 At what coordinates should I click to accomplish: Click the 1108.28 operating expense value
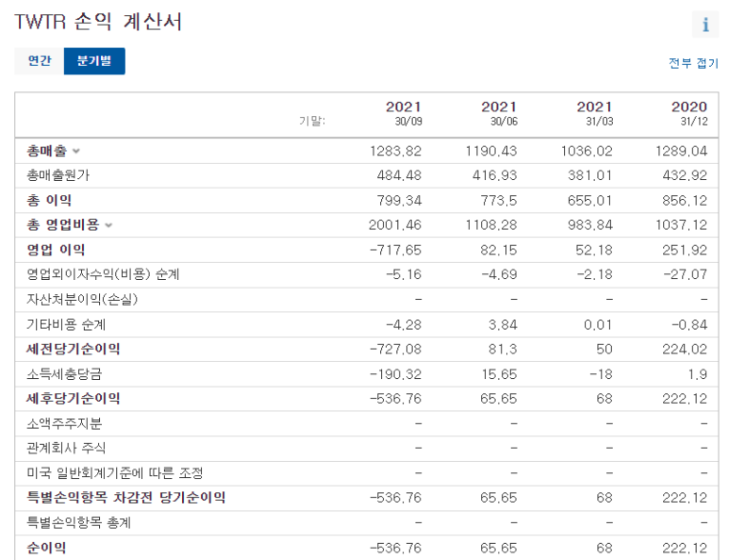[x=491, y=225]
